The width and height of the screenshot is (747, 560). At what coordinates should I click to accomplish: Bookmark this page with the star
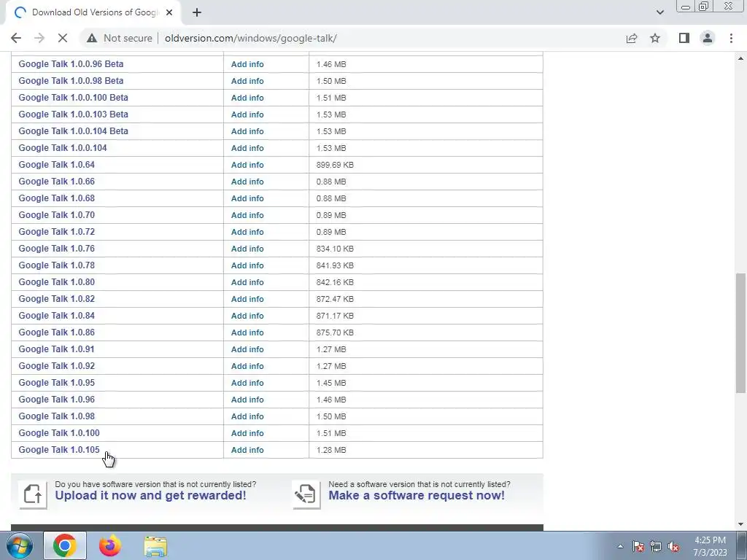tap(655, 38)
